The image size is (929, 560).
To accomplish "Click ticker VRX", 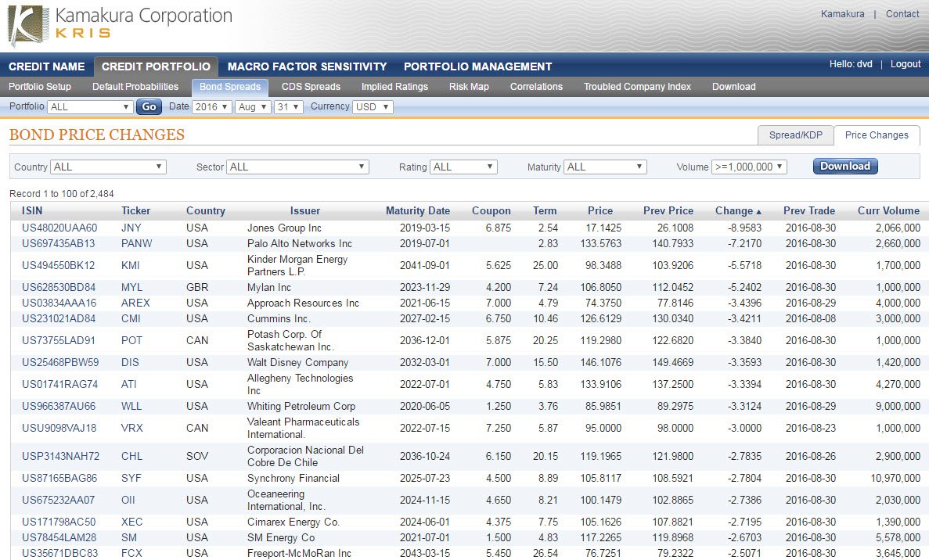I will tap(131, 428).
